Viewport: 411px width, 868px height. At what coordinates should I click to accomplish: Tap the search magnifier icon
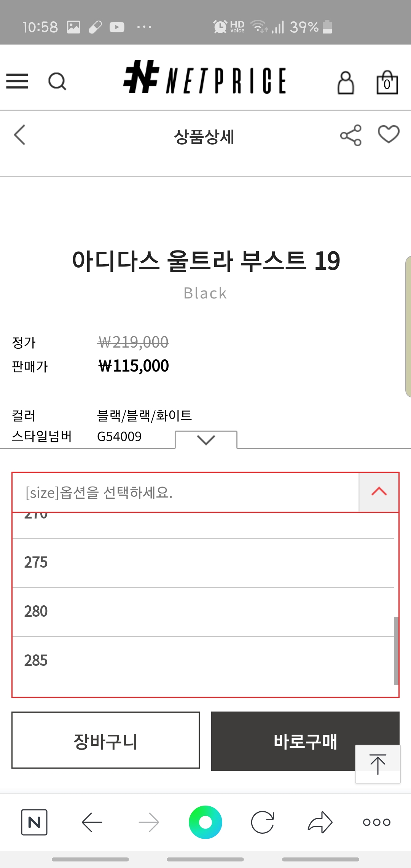coord(57,81)
